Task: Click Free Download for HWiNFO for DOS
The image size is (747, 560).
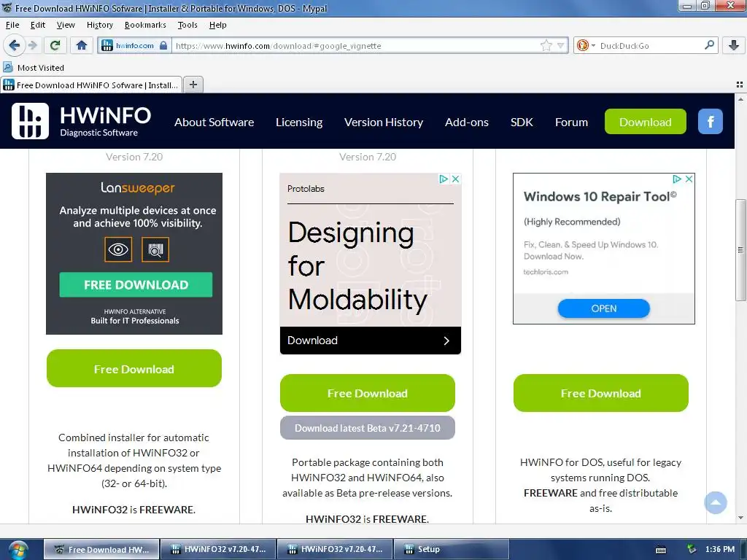Action: point(601,393)
